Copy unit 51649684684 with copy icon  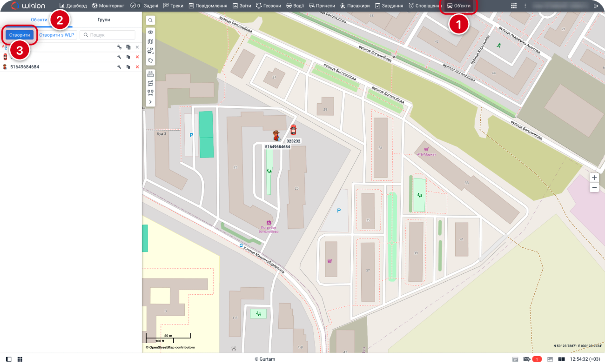[128, 67]
